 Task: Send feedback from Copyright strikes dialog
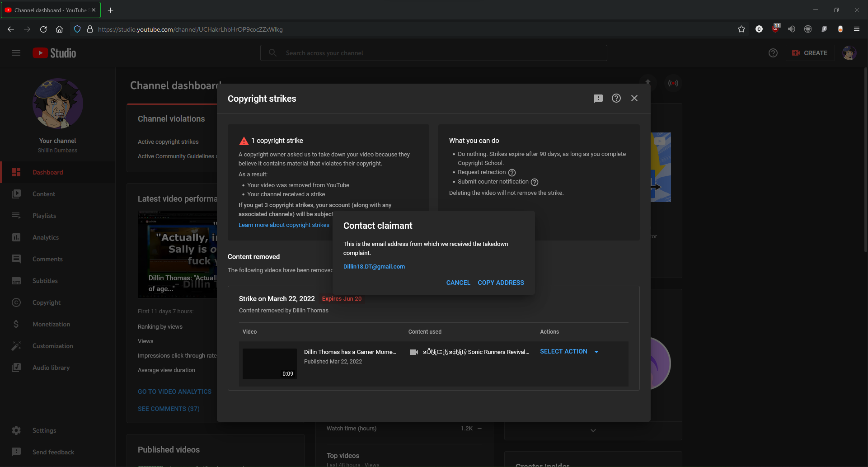(598, 99)
